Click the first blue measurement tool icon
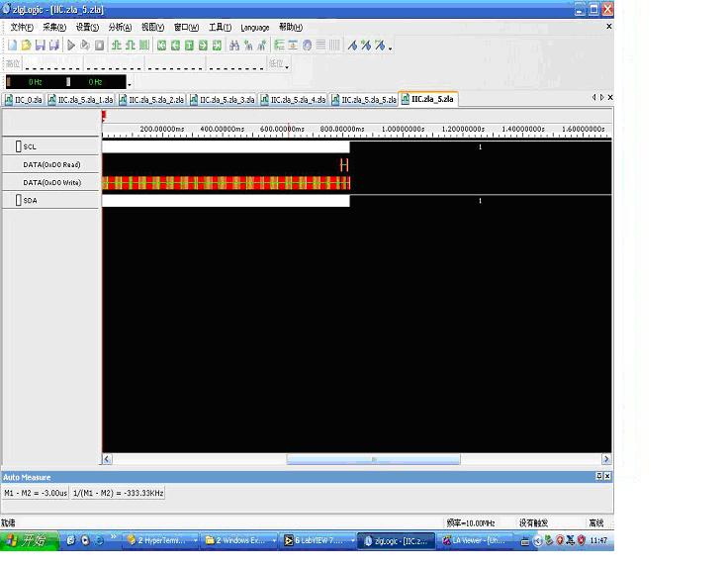 click(x=352, y=46)
